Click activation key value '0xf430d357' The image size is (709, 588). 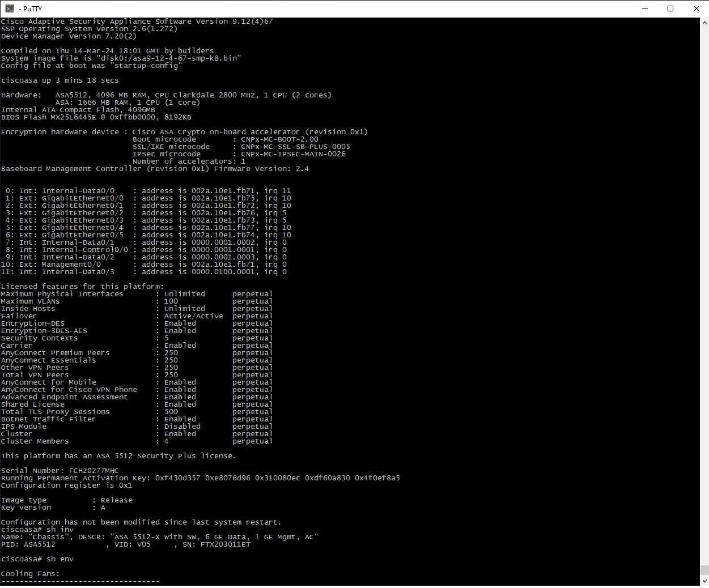click(x=177, y=478)
